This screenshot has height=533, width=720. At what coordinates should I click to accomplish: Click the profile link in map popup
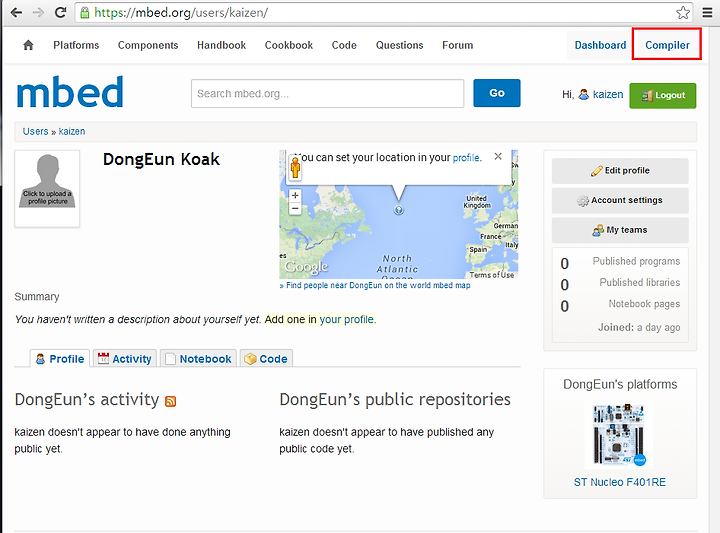tap(466, 158)
